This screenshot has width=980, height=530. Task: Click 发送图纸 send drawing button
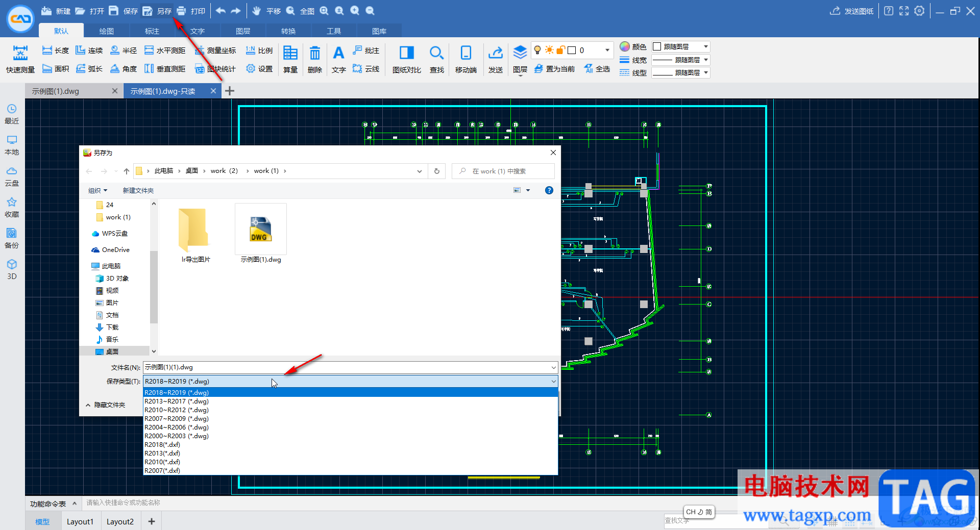852,11
